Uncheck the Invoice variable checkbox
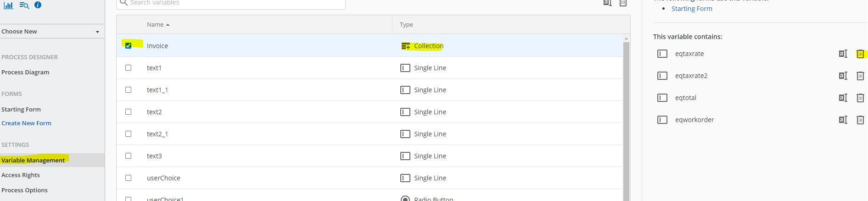Viewport: 868px width, 201px height. 128,45
